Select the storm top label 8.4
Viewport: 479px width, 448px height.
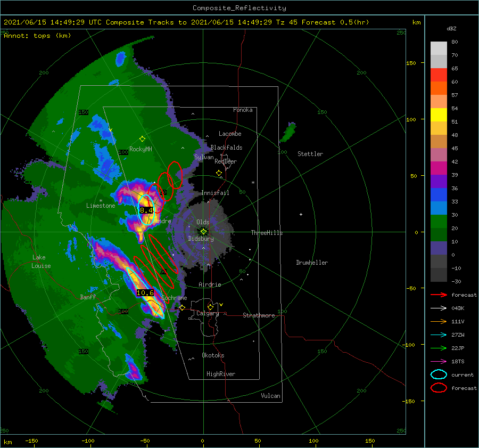pyautogui.click(x=146, y=210)
